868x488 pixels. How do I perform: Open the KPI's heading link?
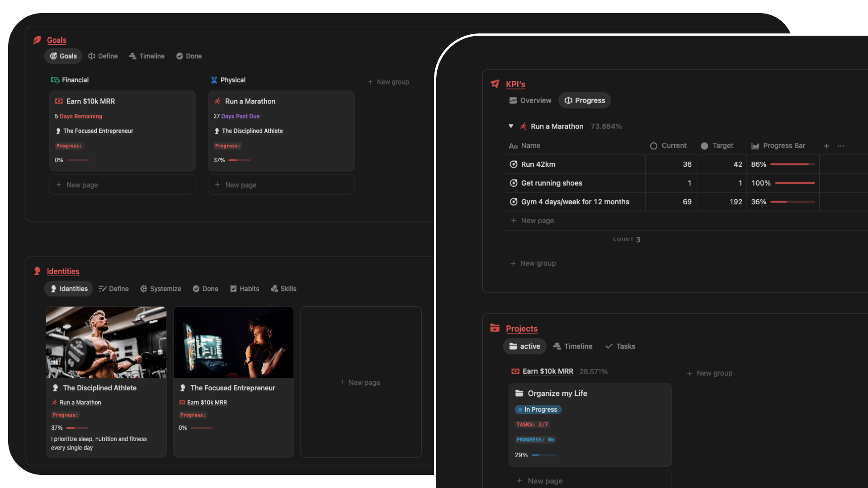click(515, 84)
